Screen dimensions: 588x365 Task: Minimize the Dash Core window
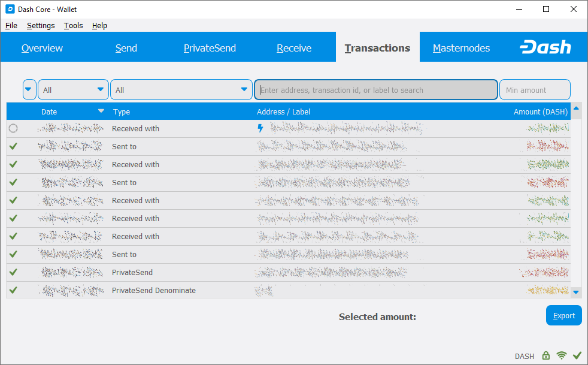coord(519,9)
